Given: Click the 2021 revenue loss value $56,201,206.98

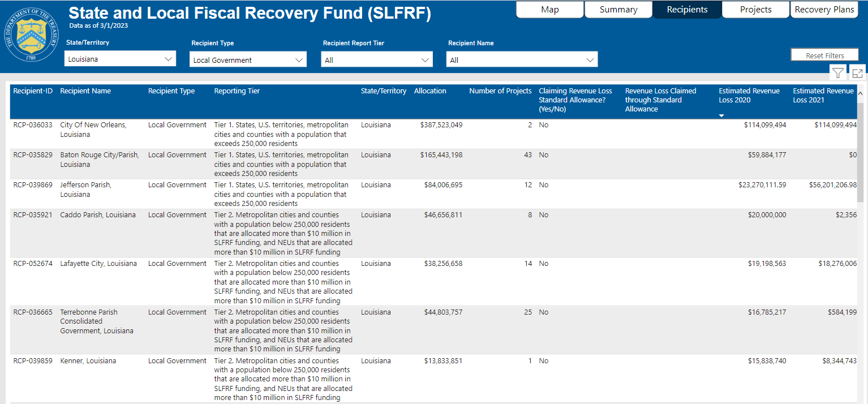Looking at the screenshot, I should [x=833, y=184].
